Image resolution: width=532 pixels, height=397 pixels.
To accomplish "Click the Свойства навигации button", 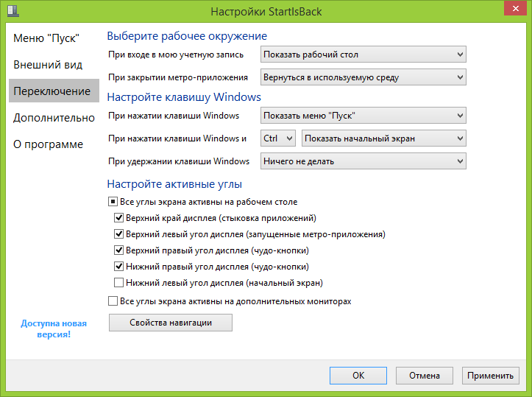I will [x=170, y=323].
